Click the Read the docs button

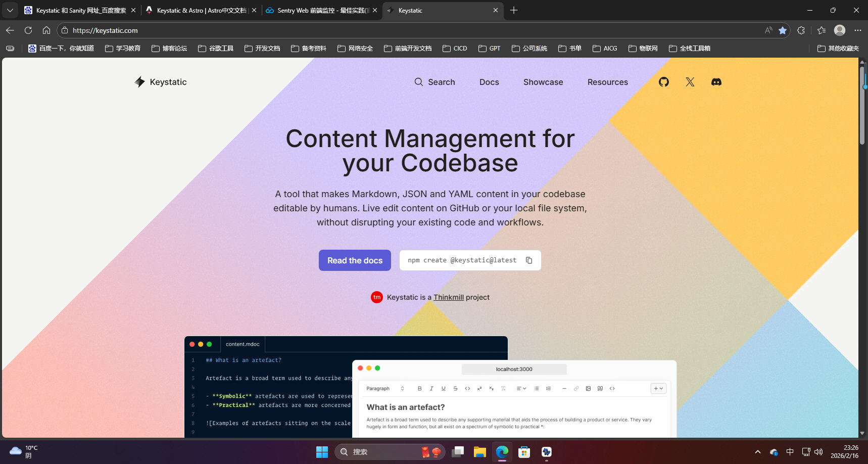coord(355,260)
